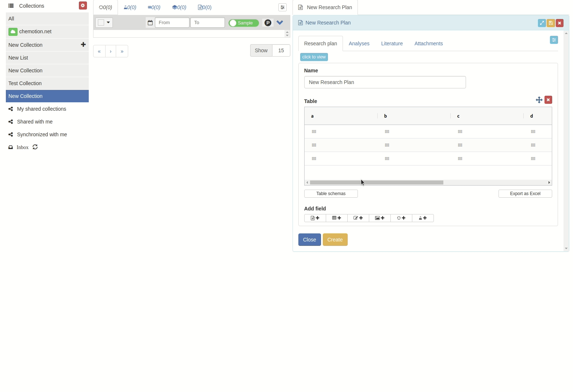573x392 pixels.
Task: Open the calendar icon beside the From field
Action: [150, 23]
